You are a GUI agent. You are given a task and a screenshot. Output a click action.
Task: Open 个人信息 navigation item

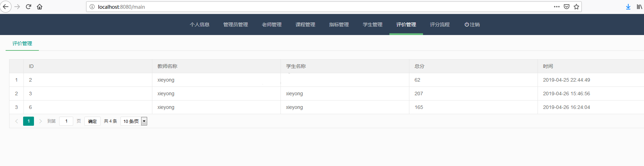200,25
